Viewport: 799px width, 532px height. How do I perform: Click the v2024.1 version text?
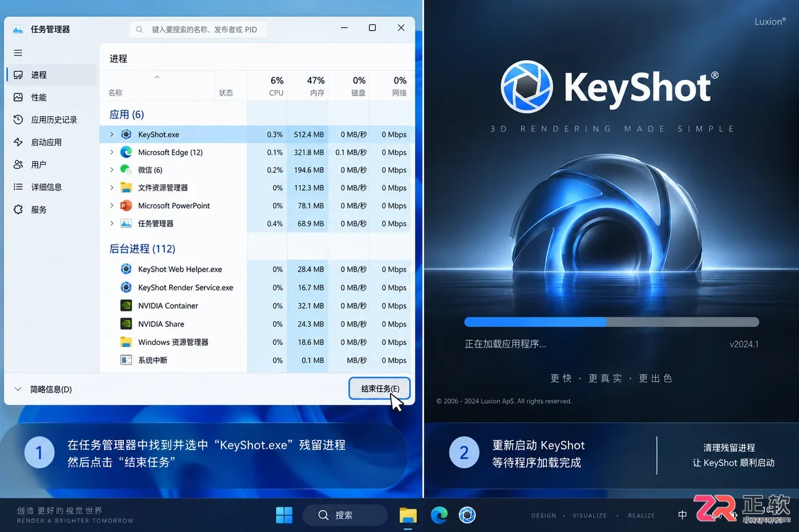pyautogui.click(x=744, y=344)
